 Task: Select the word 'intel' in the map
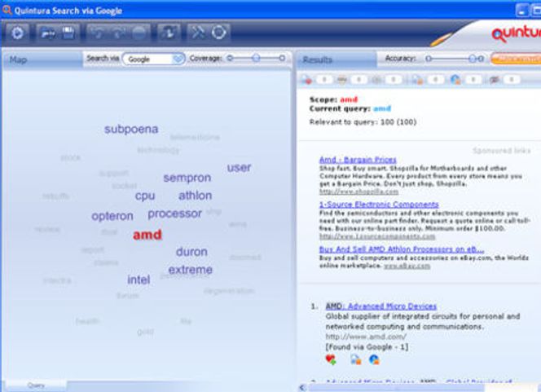click(x=139, y=280)
